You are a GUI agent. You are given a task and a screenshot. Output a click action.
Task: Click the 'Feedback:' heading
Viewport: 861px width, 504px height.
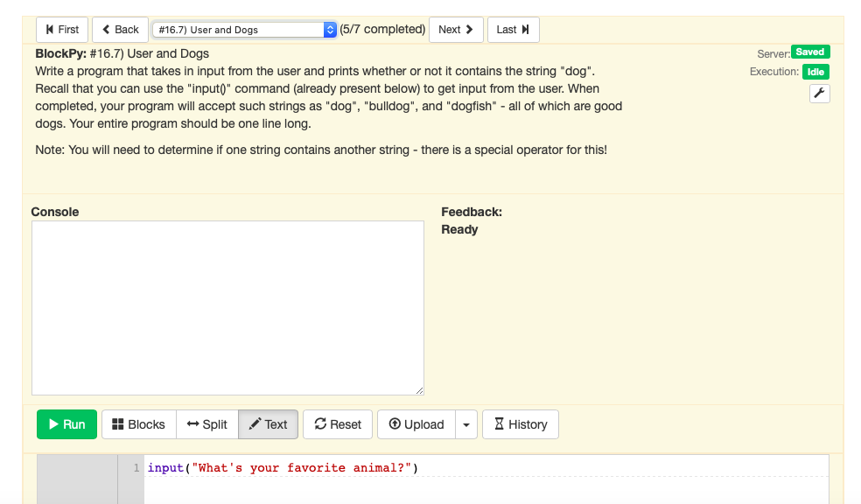coord(472,212)
